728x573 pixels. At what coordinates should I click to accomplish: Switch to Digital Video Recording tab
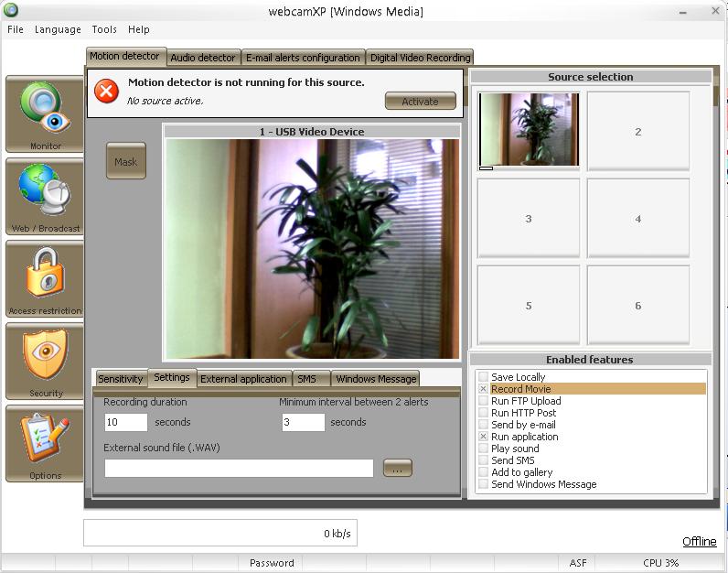click(x=420, y=58)
